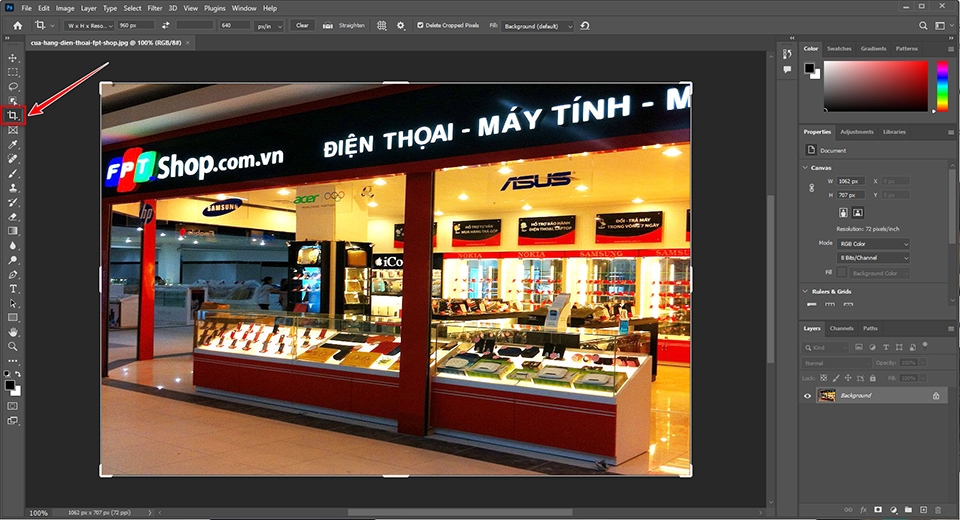Open the W x H x Resolution preset dropdown
Image resolution: width=960 pixels, height=520 pixels.
pyautogui.click(x=89, y=26)
